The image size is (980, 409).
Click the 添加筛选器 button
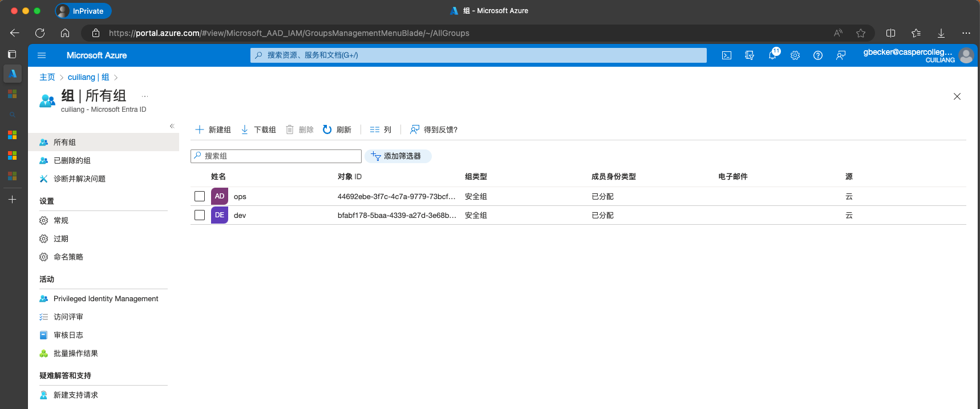tap(398, 156)
